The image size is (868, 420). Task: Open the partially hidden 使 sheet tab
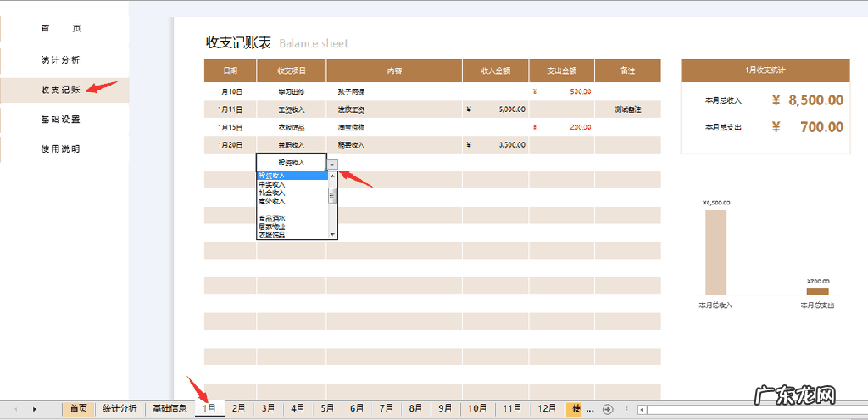click(x=574, y=409)
